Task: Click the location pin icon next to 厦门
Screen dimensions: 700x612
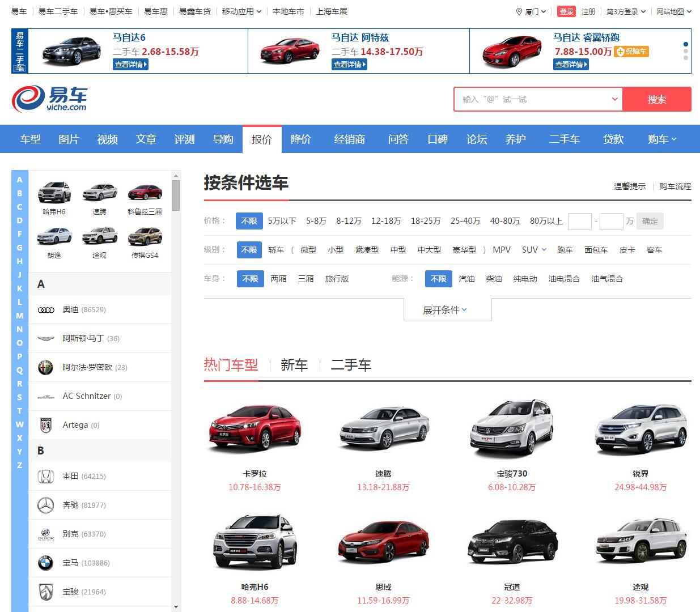Action: pyautogui.click(x=519, y=11)
